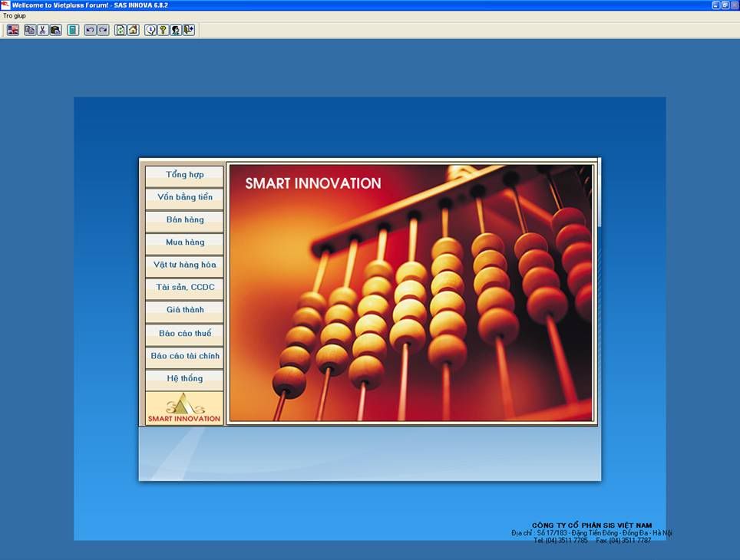This screenshot has width=740, height=560.
Task: Select the Mua hàng module
Action: (184, 243)
